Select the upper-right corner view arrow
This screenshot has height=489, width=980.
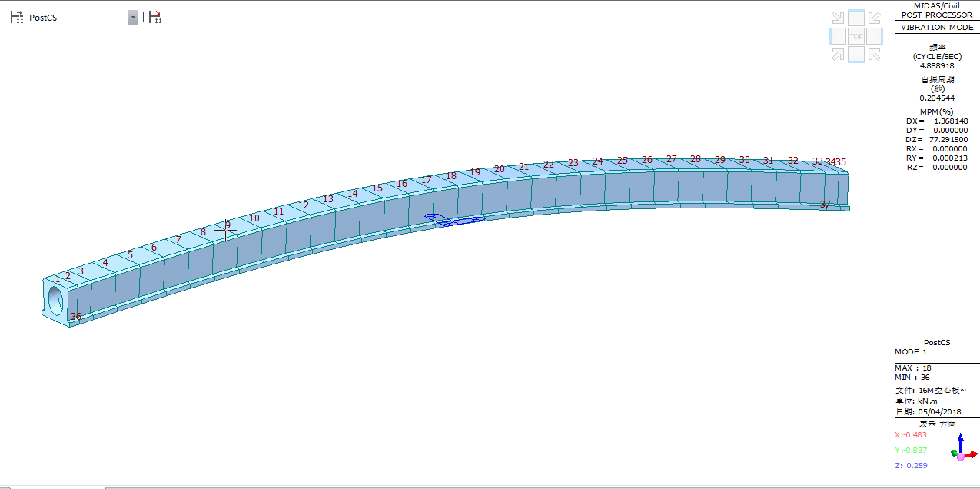click(x=874, y=18)
